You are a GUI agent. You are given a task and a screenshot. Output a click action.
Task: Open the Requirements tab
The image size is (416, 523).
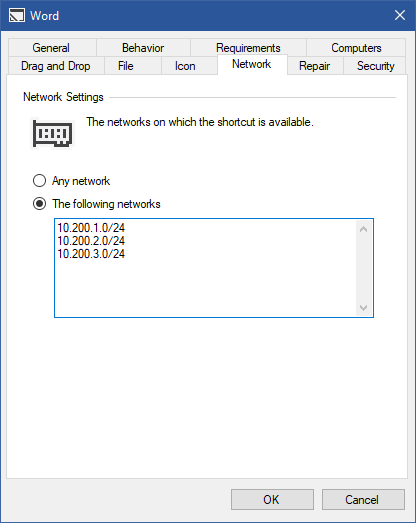(248, 48)
